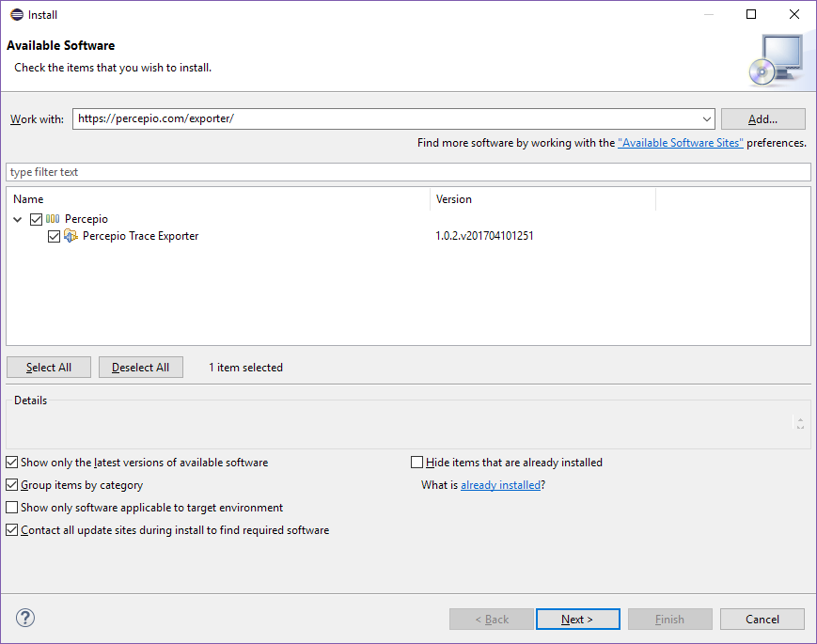Click the Version column header
The height and width of the screenshot is (644, 817).
coord(542,199)
